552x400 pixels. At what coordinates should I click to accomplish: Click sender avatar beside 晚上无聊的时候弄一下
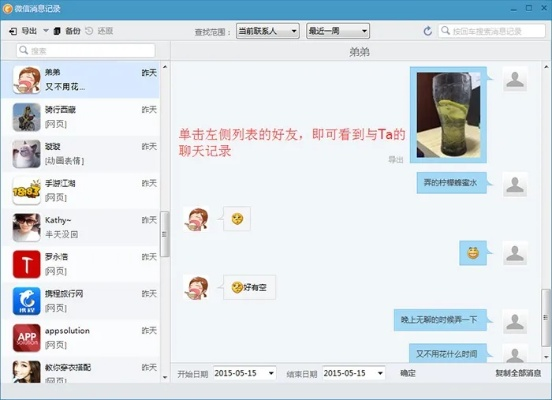click(x=515, y=321)
